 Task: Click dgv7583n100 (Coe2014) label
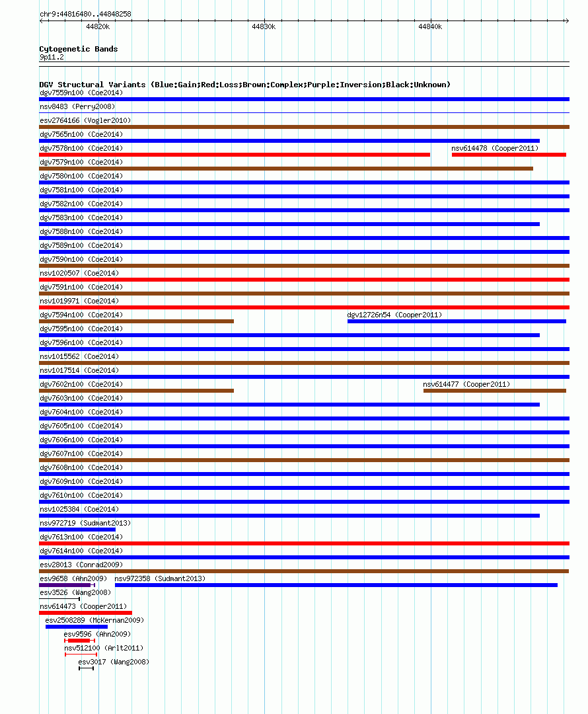tap(81, 218)
